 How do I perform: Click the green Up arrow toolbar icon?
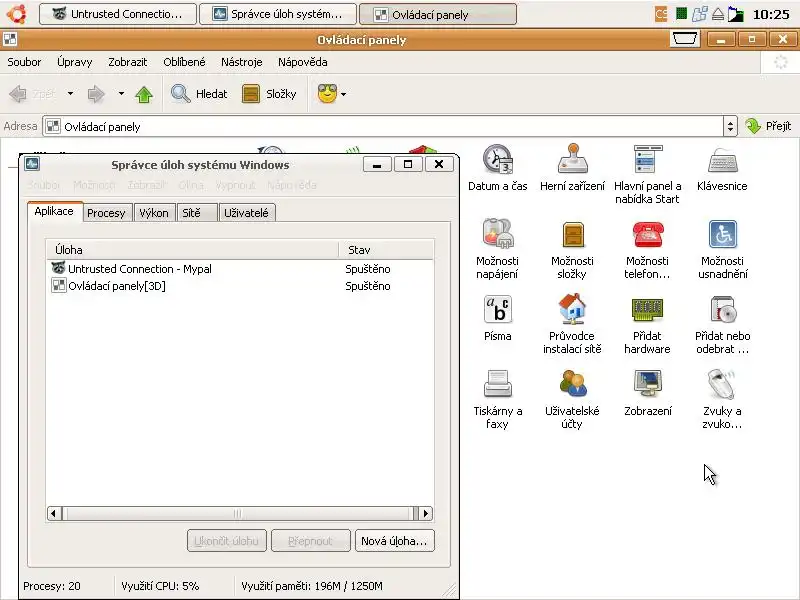pos(144,94)
